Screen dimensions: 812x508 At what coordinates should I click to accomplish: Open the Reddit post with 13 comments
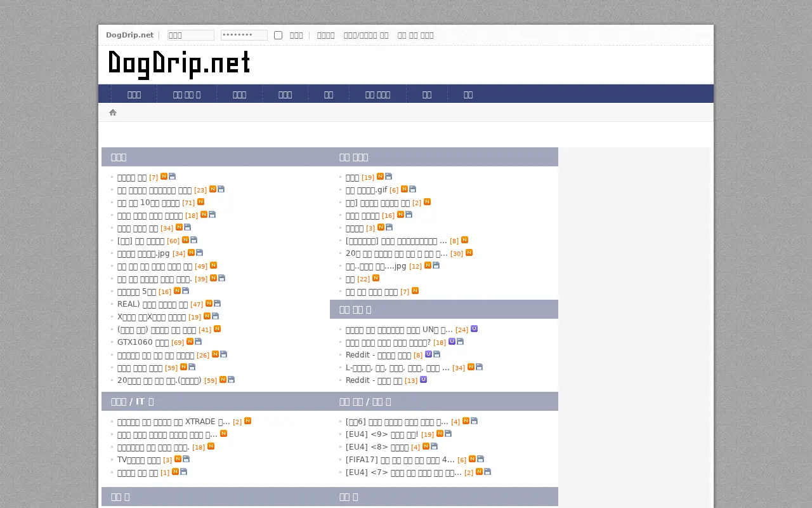pos(374,380)
